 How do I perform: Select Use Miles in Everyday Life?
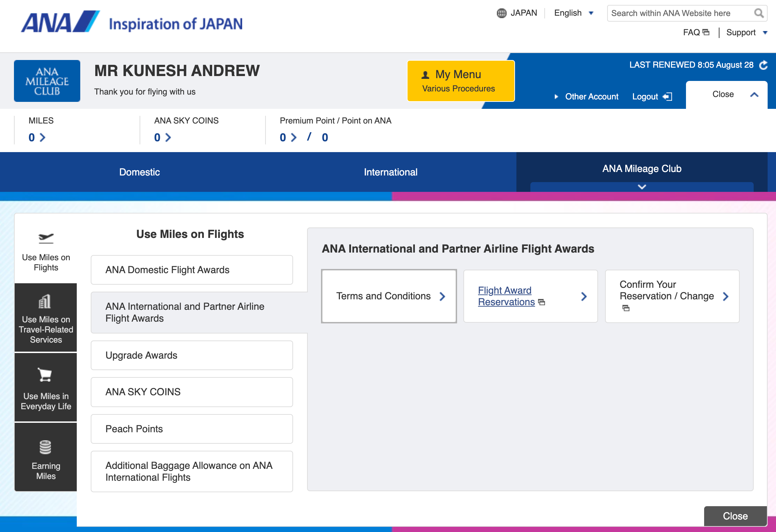46,388
